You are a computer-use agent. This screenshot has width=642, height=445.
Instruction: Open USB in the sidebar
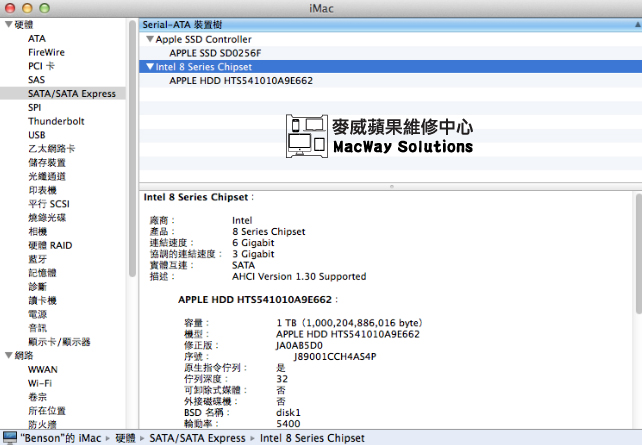[36, 135]
